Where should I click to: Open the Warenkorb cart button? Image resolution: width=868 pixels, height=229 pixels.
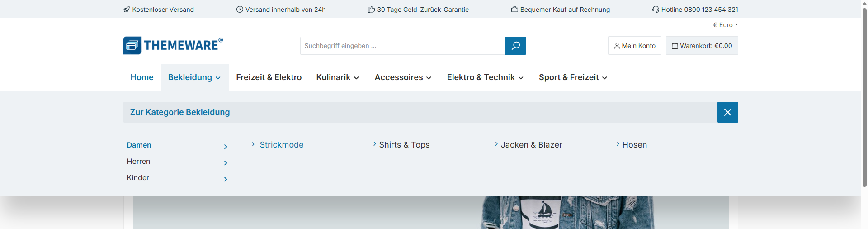(702, 46)
